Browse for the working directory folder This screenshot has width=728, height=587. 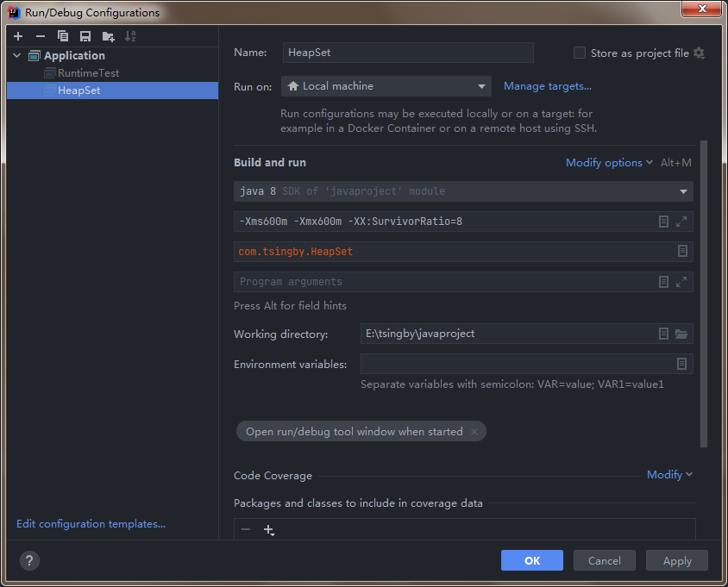(x=681, y=334)
